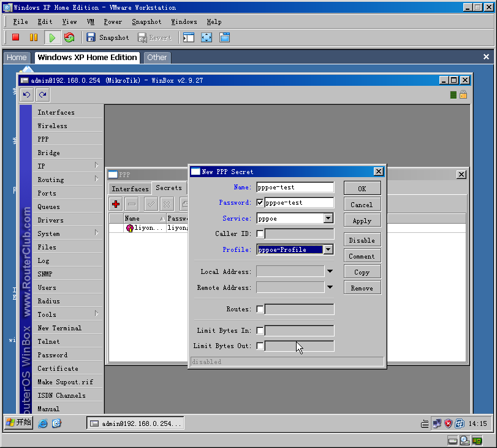Open the Profile dropdown
This screenshot has width=497, height=448.
tap(328, 249)
